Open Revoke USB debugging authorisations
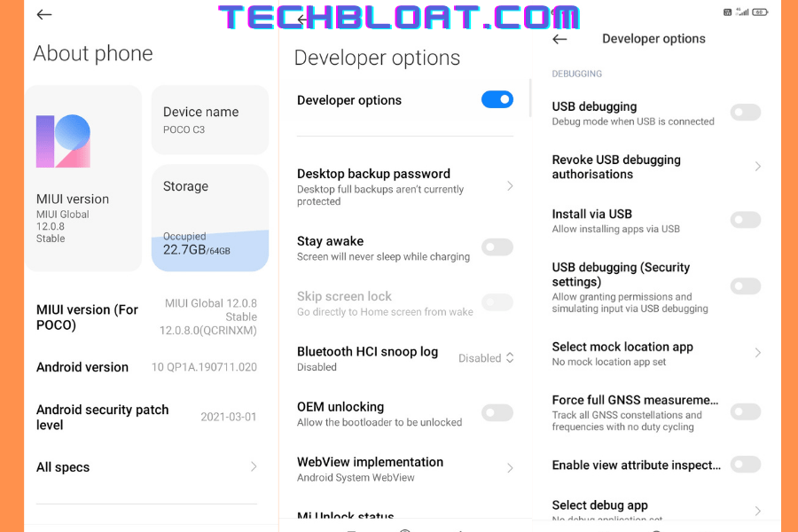Viewport: 798px width, 532px height. tap(656, 167)
